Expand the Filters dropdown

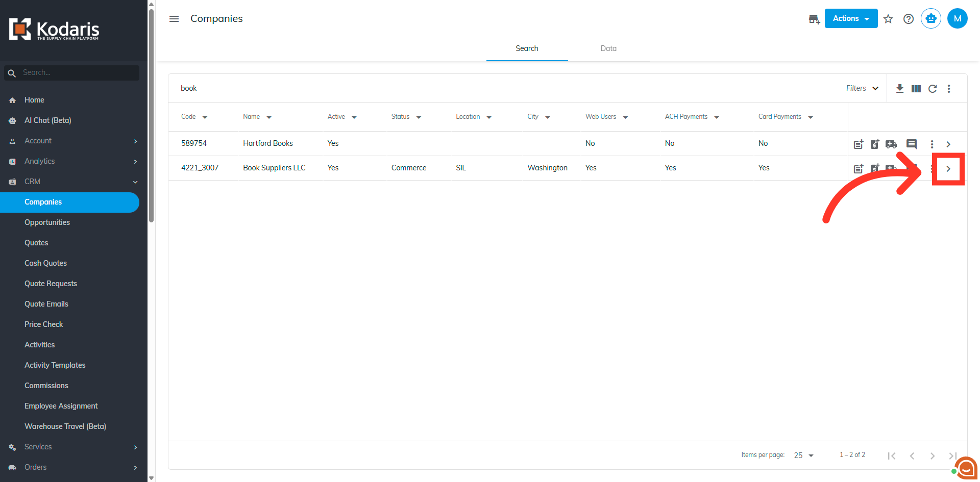(x=862, y=88)
